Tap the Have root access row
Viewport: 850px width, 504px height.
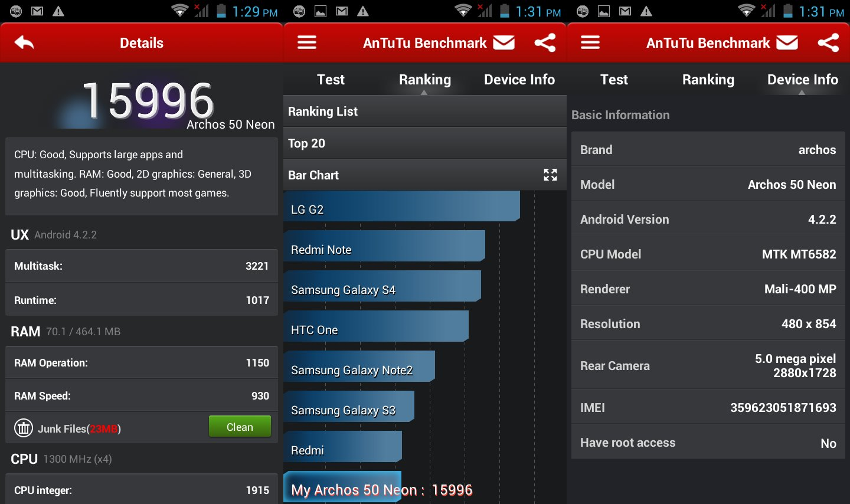[708, 443]
